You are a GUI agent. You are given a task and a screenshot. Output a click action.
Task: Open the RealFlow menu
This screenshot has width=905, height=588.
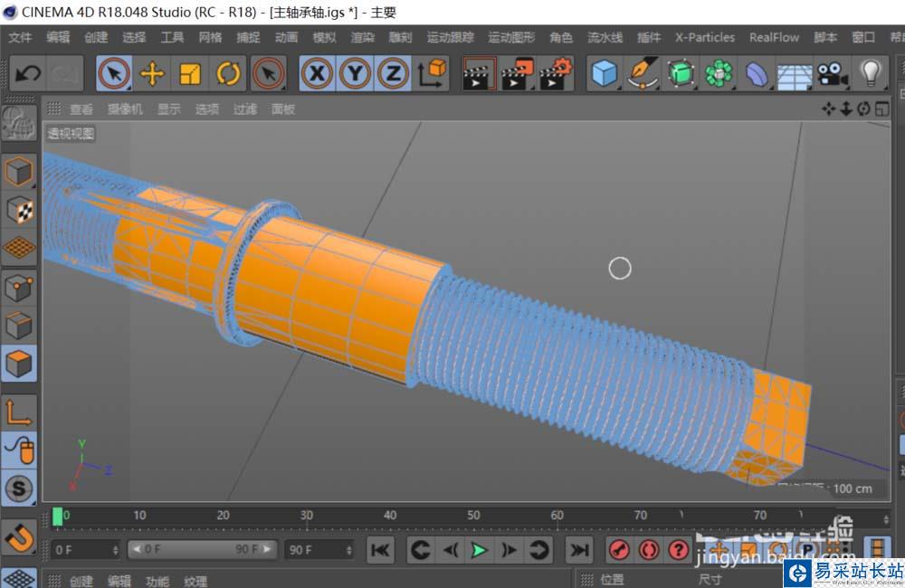click(x=774, y=37)
